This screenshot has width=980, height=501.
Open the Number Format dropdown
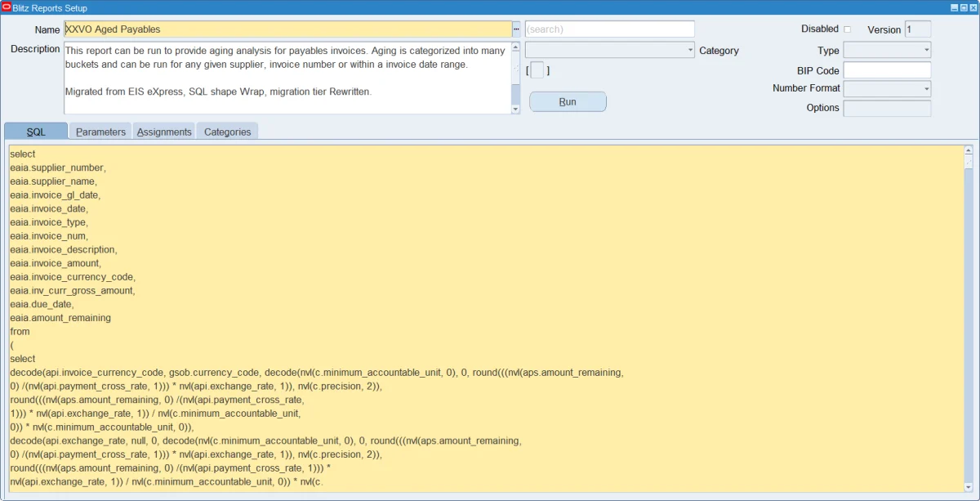click(926, 88)
